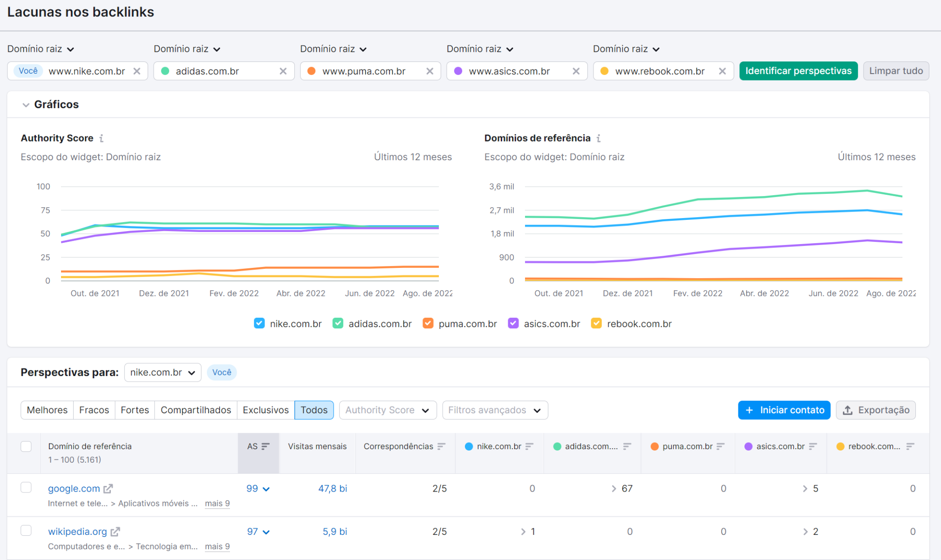Show mais 9 categories for wikipedia.org
Screen dimensions: 941x560
tap(217, 546)
